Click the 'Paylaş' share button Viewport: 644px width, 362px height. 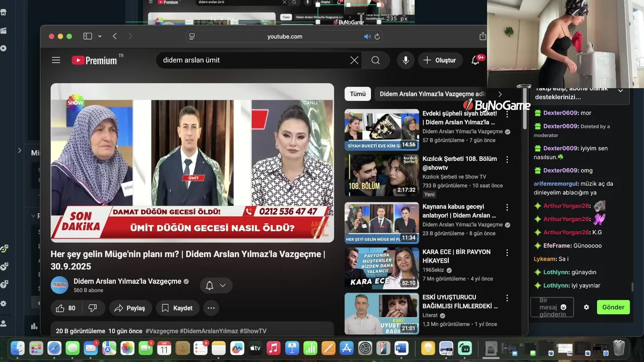click(x=130, y=308)
